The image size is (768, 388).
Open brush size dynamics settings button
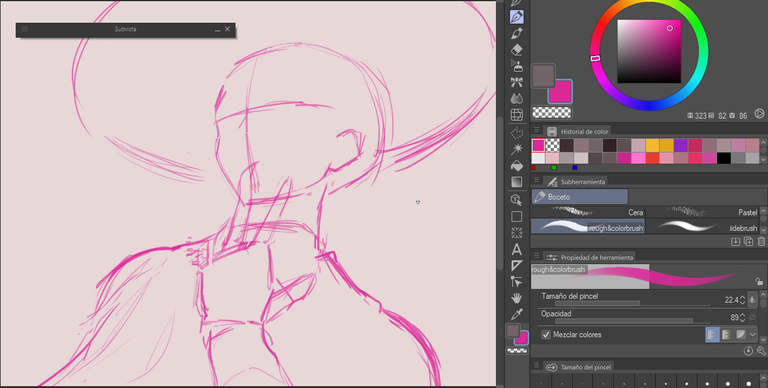(x=753, y=299)
